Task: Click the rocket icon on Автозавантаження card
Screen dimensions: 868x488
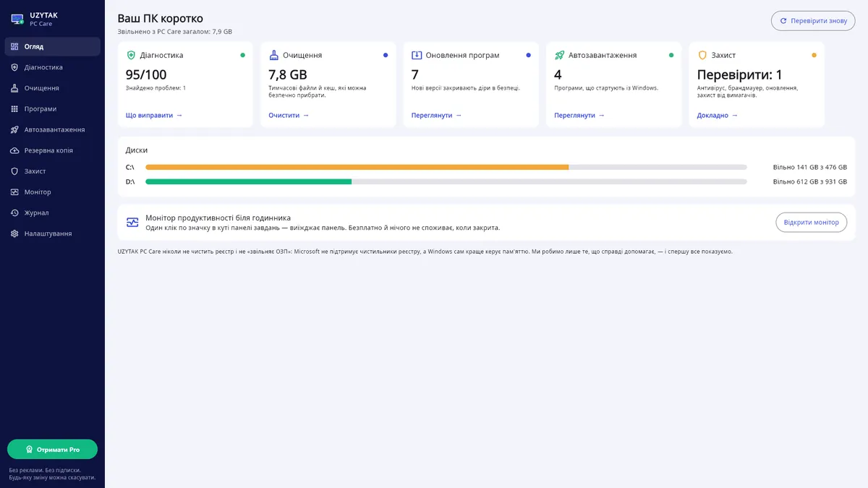Action: (559, 55)
